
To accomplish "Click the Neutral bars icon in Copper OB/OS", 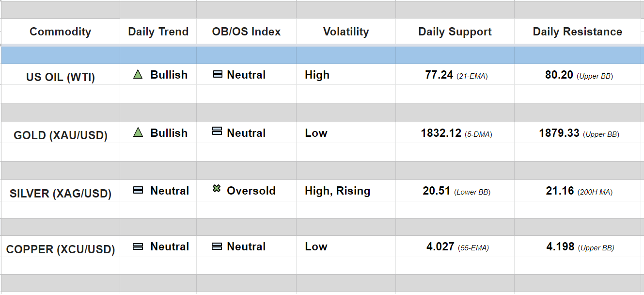I will tap(217, 246).
